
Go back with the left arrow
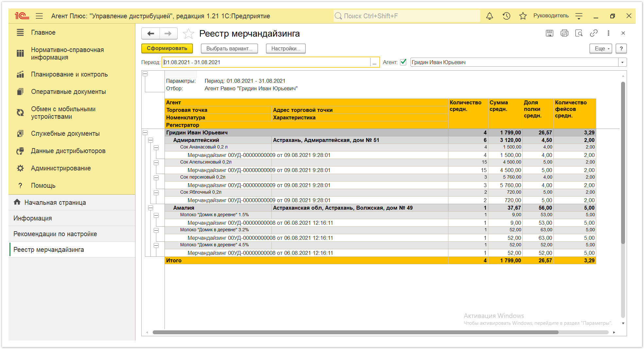151,33
